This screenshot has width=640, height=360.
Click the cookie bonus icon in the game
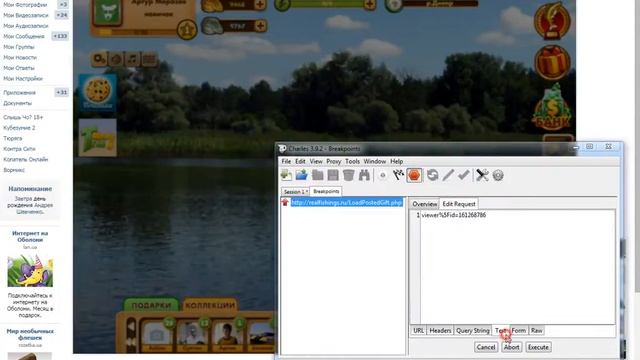pos(98,92)
